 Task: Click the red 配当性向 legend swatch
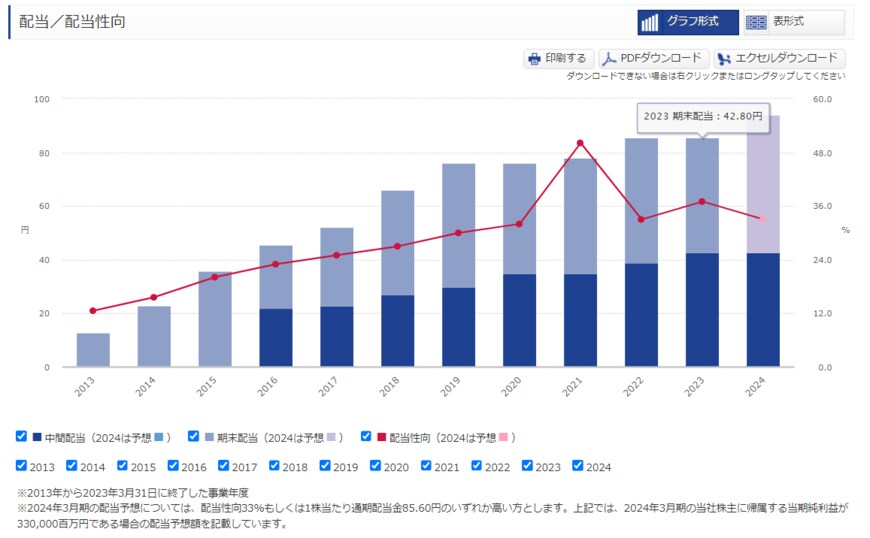pos(381,438)
